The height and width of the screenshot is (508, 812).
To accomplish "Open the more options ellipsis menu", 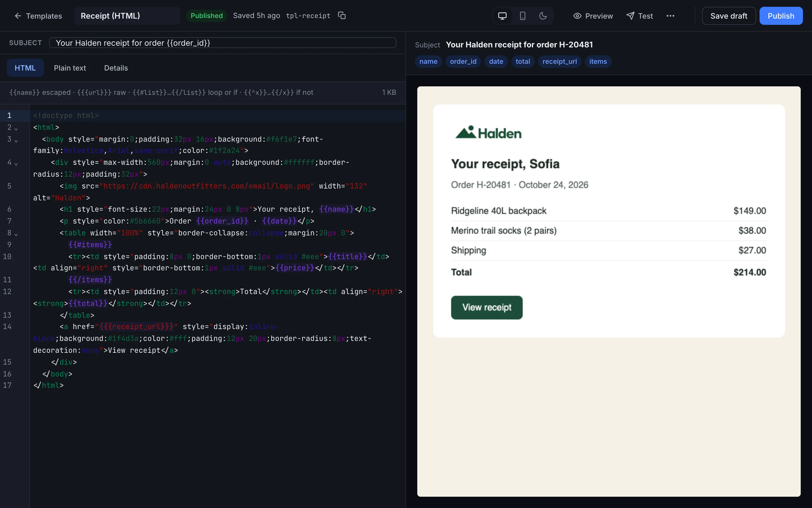I will coord(670,16).
